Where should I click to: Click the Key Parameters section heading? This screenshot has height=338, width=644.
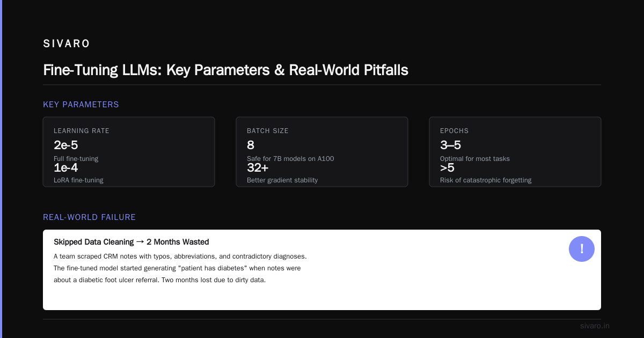(81, 105)
